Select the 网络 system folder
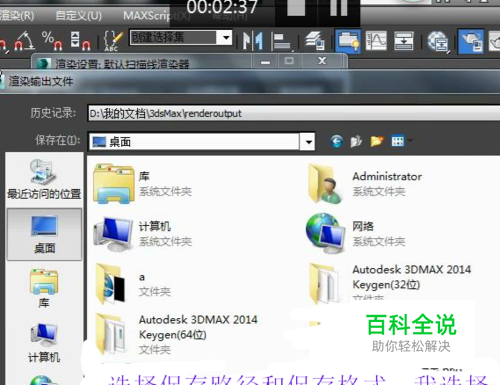This screenshot has height=385, width=500. (356, 233)
